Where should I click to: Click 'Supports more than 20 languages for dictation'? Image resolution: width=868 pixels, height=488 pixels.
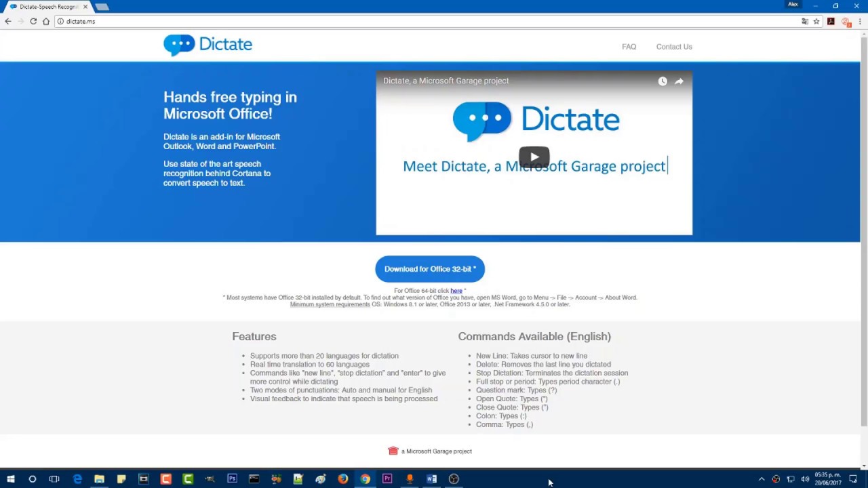point(324,356)
